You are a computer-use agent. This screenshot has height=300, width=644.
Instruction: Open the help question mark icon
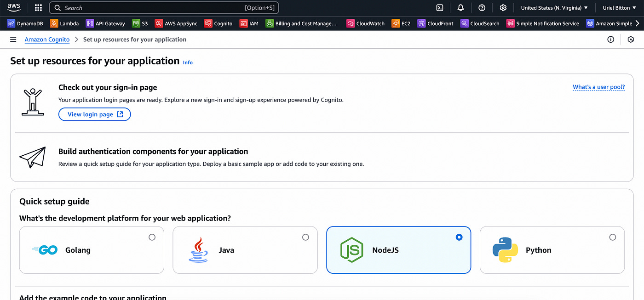(482, 8)
